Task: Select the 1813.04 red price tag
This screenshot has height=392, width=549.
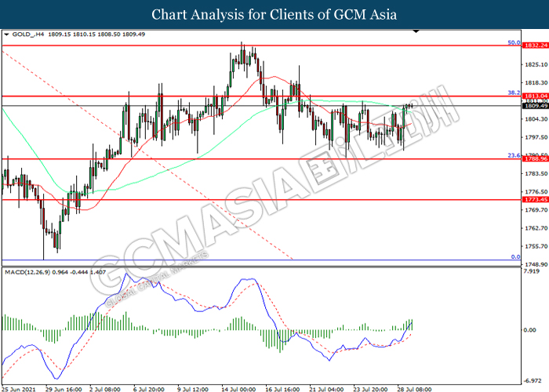Action: point(534,96)
